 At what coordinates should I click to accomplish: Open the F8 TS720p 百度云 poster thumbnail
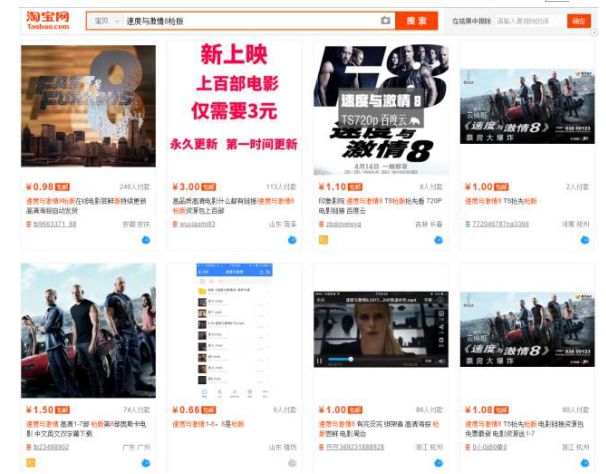381,110
